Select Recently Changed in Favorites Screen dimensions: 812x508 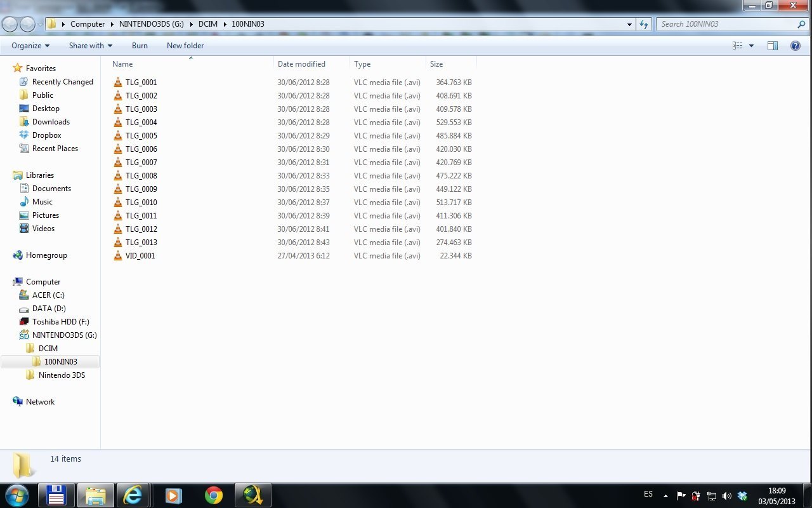point(62,82)
